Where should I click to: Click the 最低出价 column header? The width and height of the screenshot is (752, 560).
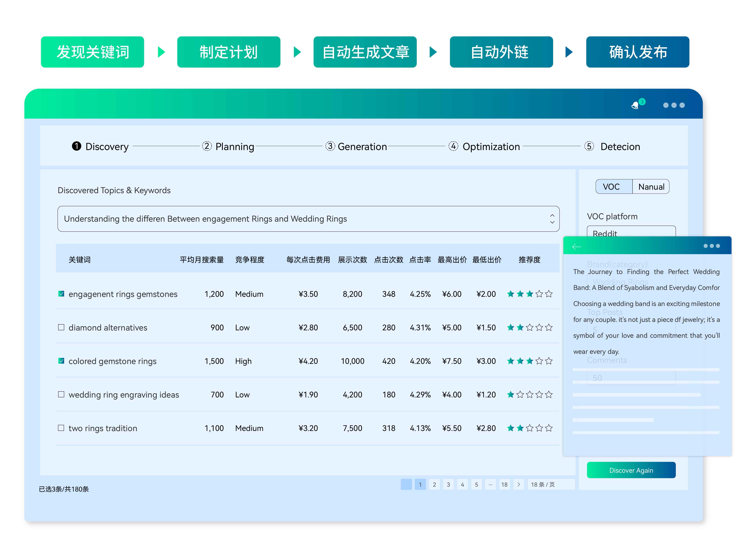click(x=487, y=260)
